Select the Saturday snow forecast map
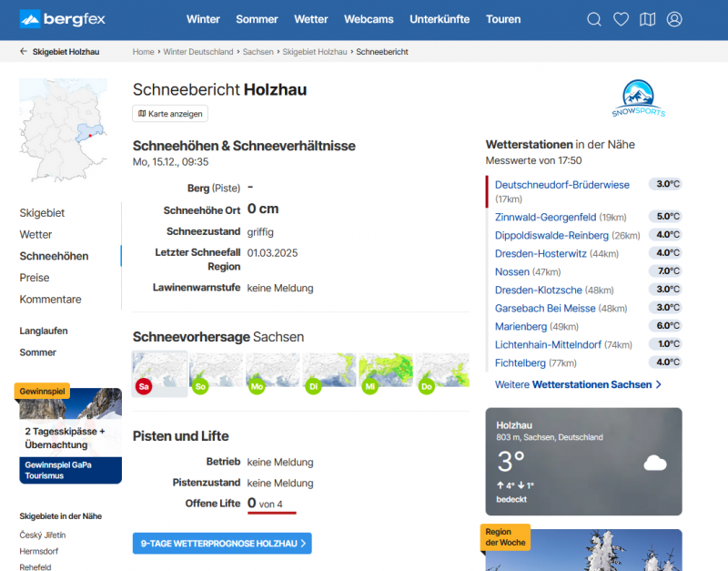 coord(160,373)
